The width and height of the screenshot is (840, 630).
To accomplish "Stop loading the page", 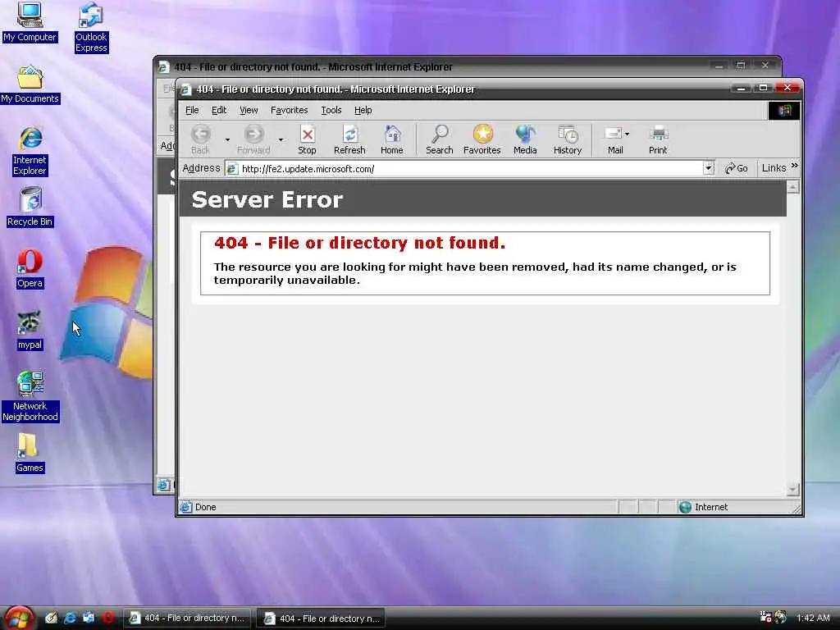I will [x=307, y=139].
